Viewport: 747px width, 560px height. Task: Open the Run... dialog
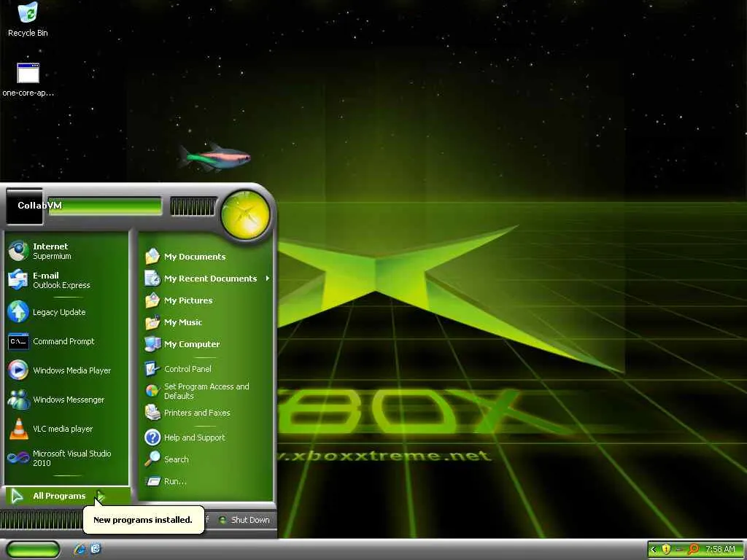click(x=206, y=481)
